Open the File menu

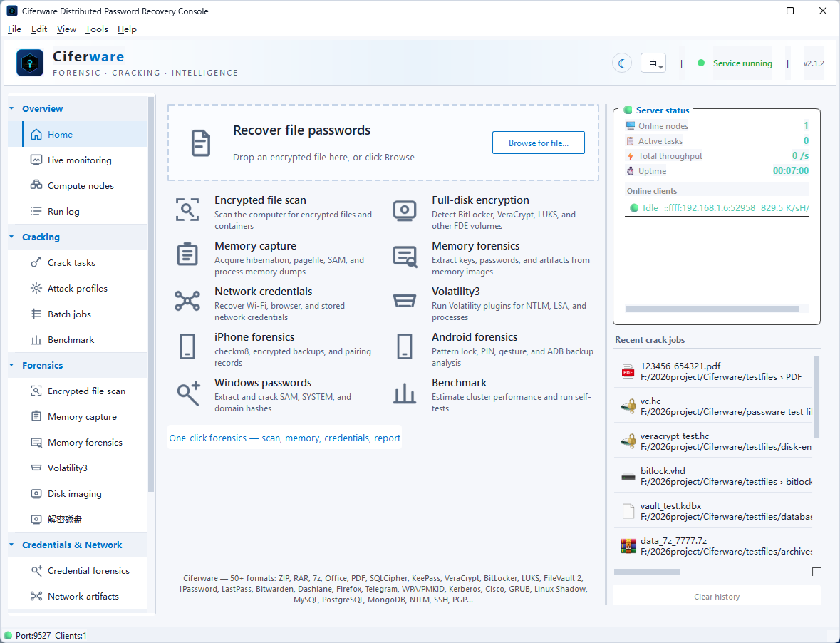click(14, 29)
